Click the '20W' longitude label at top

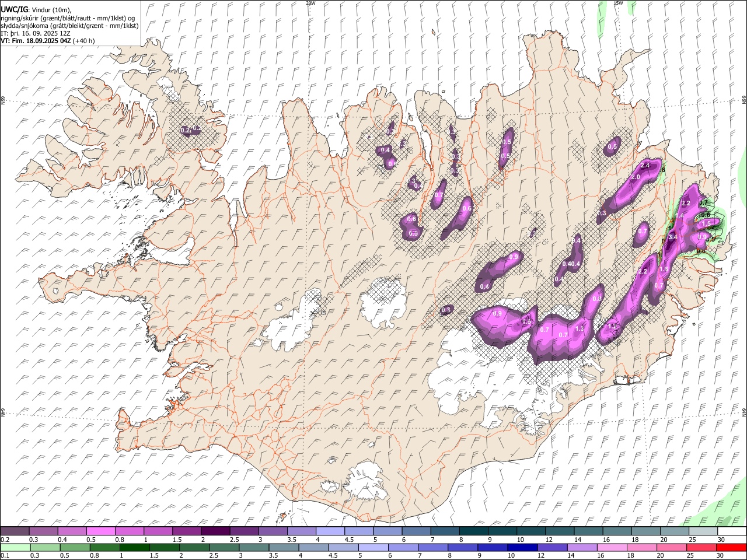pos(310,3)
